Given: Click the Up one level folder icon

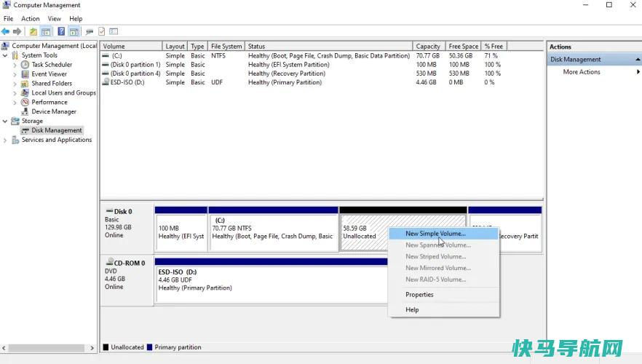Looking at the screenshot, I should (x=33, y=31).
